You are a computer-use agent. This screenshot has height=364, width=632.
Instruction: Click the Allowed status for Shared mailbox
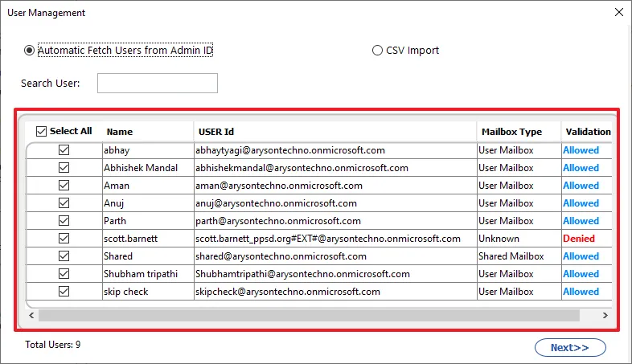pyautogui.click(x=581, y=256)
